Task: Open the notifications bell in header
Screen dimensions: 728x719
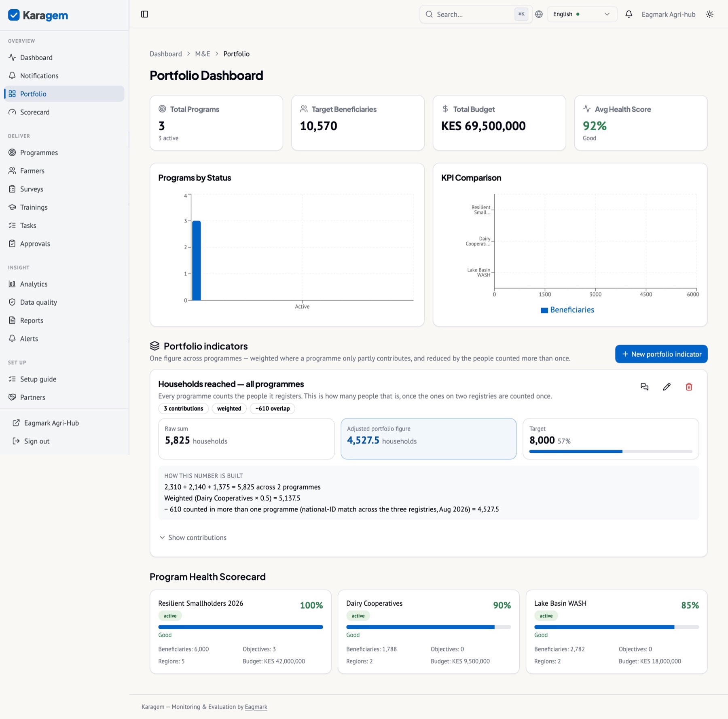Action: [629, 14]
